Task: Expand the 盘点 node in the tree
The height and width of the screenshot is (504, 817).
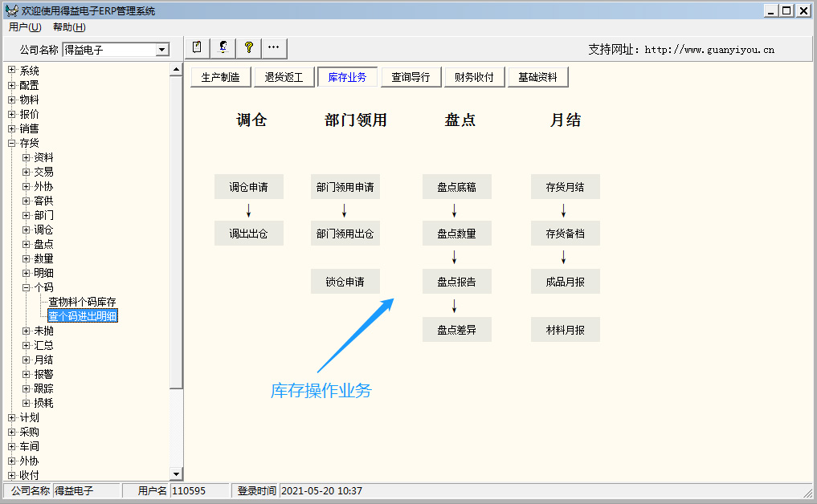Action: pyautogui.click(x=27, y=244)
